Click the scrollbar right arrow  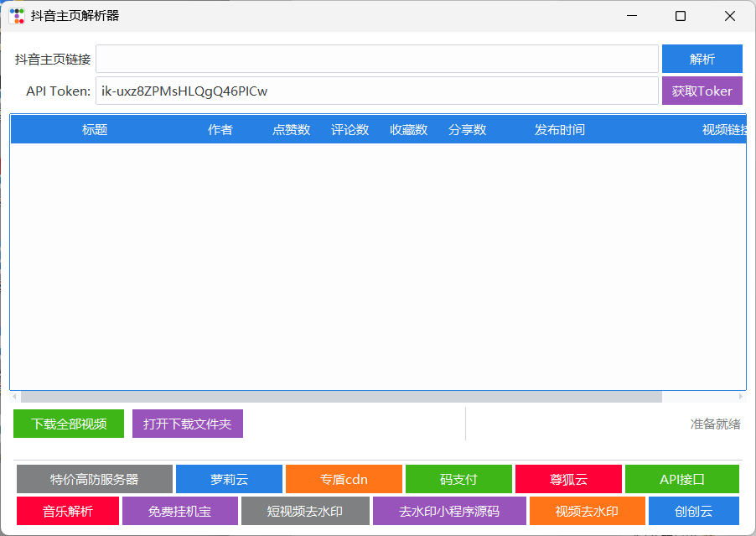(741, 397)
